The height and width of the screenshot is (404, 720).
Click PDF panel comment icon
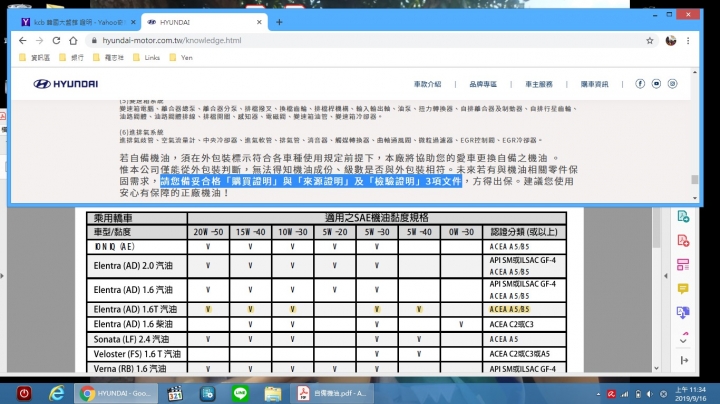[x=683, y=288]
